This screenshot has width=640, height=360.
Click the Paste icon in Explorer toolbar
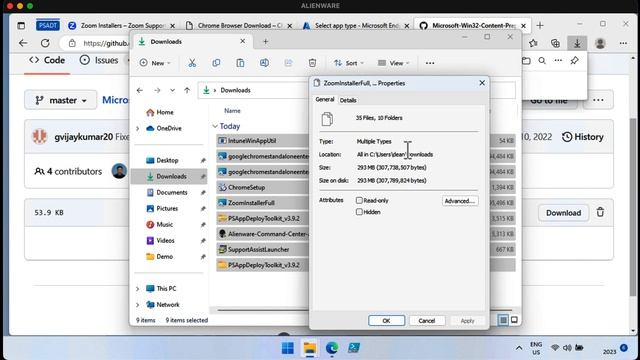(x=240, y=63)
